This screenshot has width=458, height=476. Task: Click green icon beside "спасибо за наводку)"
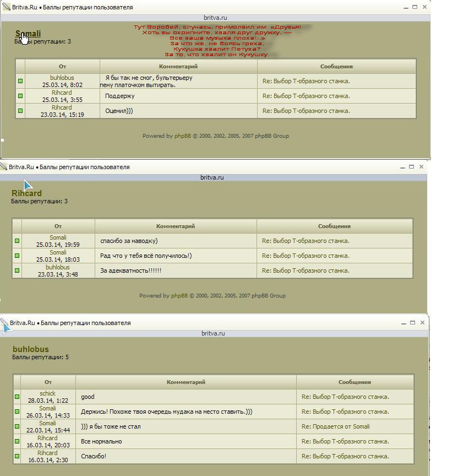pos(17,241)
